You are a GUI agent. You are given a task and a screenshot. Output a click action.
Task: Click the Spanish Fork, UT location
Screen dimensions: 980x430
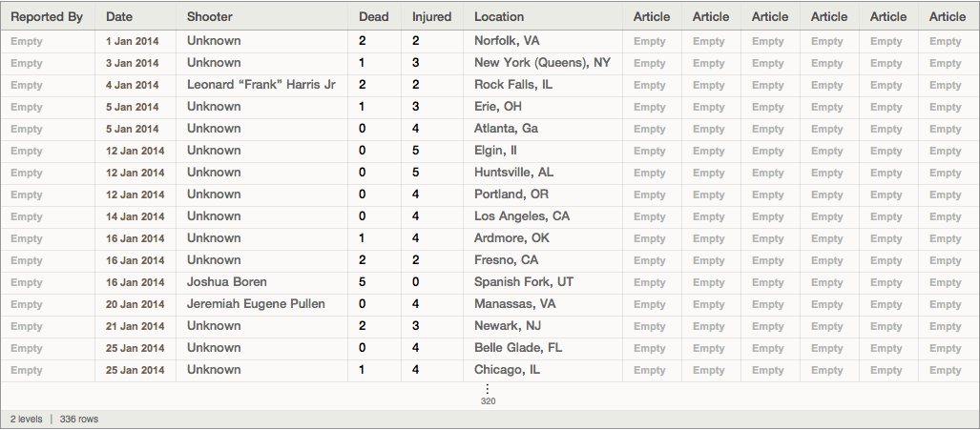524,282
